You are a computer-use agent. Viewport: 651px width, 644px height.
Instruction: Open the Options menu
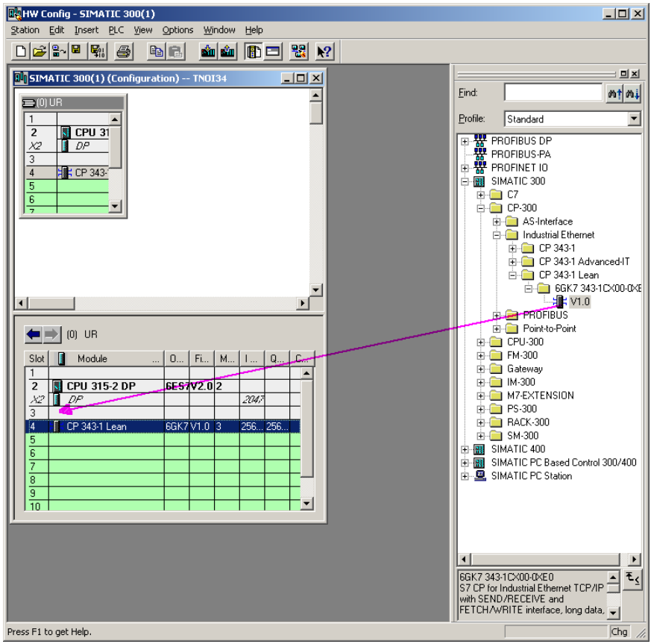point(177,30)
